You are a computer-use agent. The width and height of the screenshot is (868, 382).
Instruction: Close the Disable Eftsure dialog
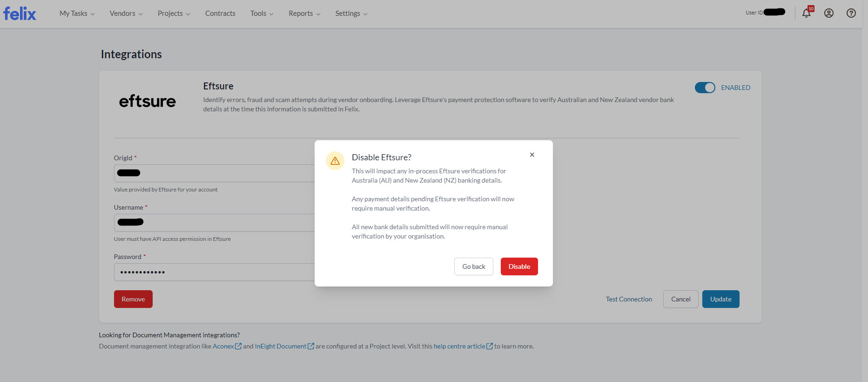point(532,155)
